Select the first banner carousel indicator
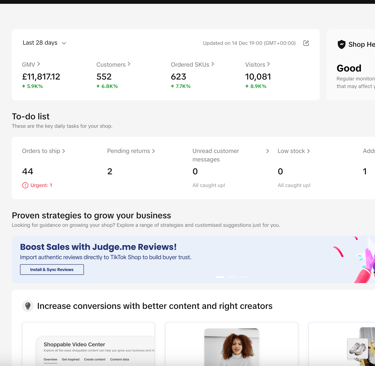Image resolution: width=375 pixels, height=366 pixels. point(220,277)
